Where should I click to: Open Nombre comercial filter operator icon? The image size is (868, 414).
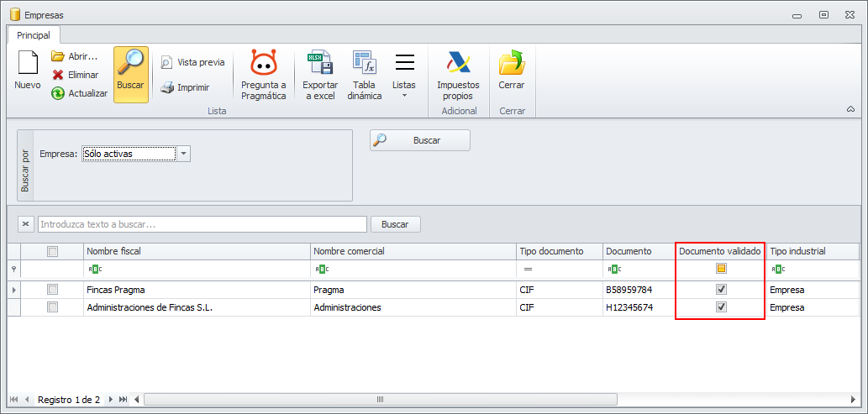322,269
